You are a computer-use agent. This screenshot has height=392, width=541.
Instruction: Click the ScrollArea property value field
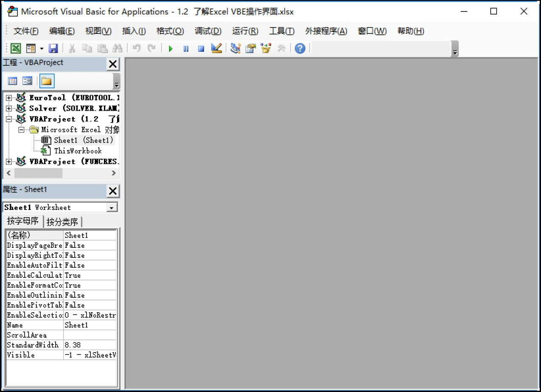[90, 335]
